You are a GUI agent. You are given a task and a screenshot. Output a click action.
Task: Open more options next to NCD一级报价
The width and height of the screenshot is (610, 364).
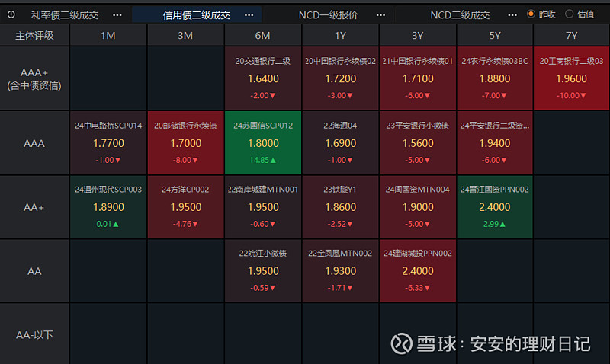(380, 15)
